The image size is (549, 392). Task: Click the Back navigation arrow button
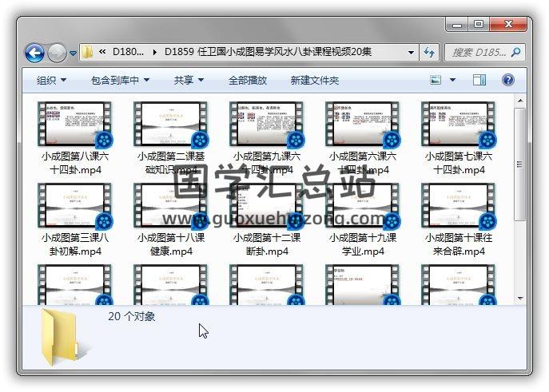click(34, 53)
